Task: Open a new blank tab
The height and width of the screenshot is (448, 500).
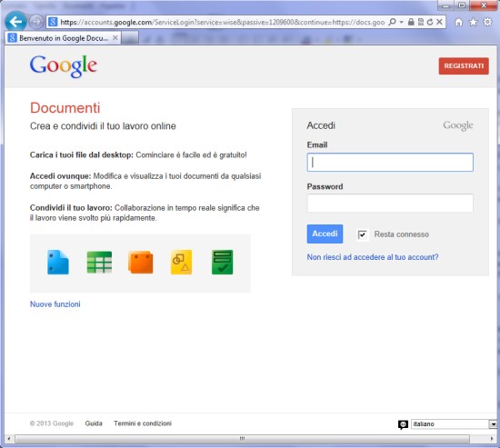Action: tap(130, 38)
